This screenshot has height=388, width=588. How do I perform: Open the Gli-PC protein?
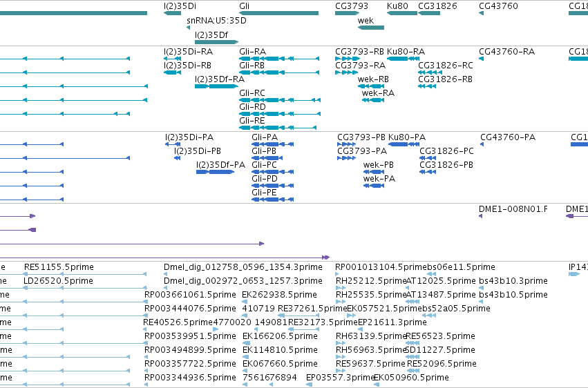click(x=273, y=172)
